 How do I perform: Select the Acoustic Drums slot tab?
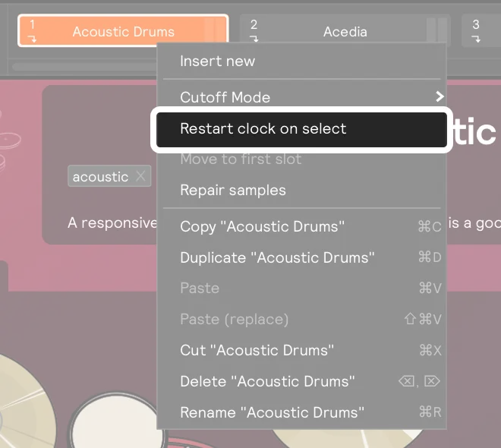click(123, 30)
